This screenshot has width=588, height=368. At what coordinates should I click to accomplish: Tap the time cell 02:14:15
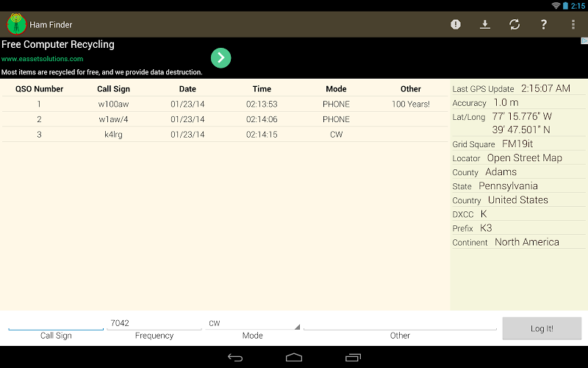(262, 135)
